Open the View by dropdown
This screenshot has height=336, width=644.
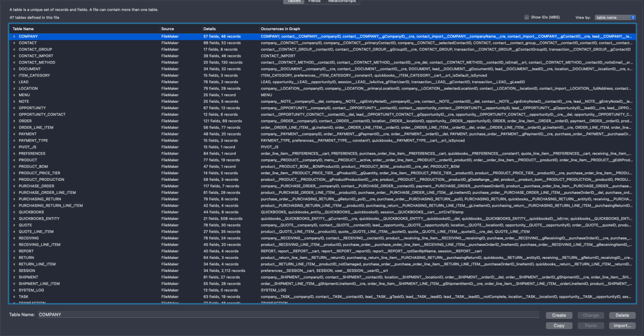pos(615,17)
